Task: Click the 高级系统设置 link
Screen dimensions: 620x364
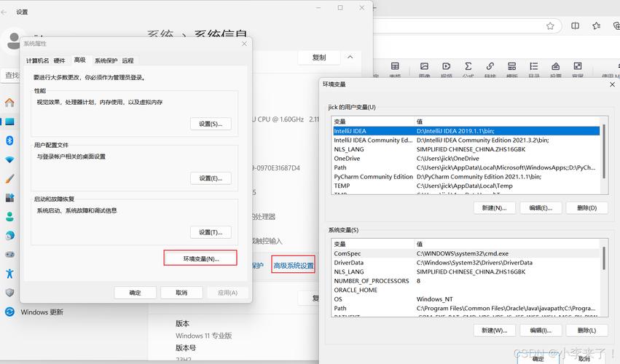Action: tap(294, 265)
